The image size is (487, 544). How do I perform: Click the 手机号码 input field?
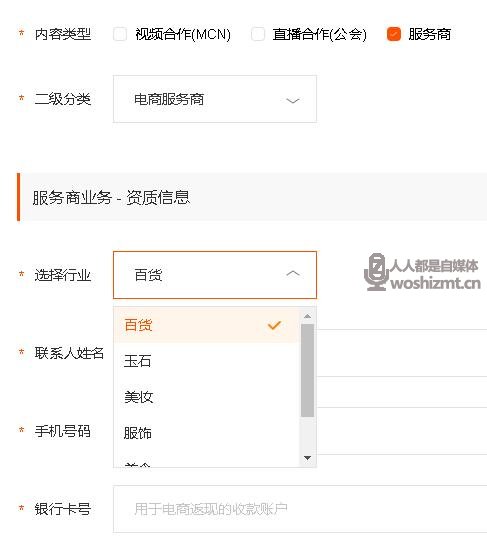(402, 431)
